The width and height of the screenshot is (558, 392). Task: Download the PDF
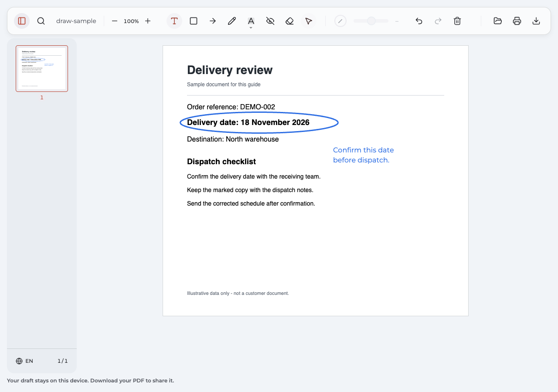tap(536, 21)
